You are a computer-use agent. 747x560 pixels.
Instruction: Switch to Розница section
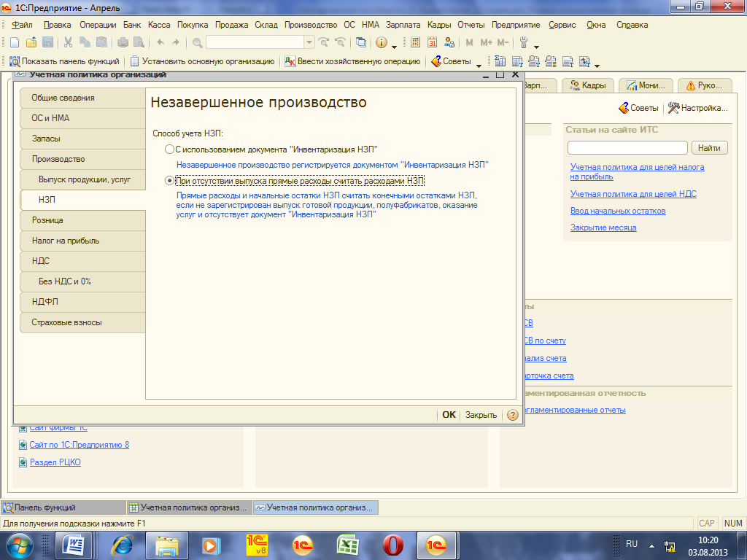[83, 220]
